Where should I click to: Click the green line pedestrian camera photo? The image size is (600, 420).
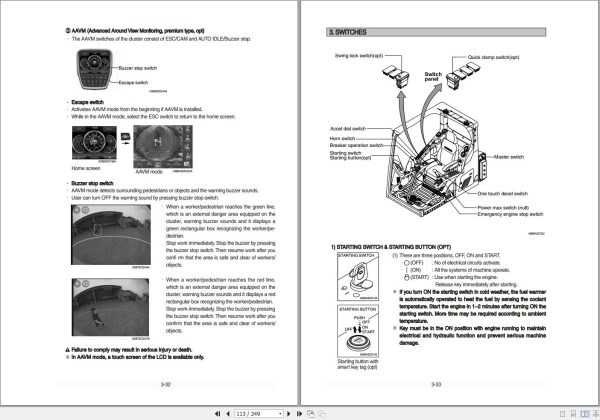(111, 234)
